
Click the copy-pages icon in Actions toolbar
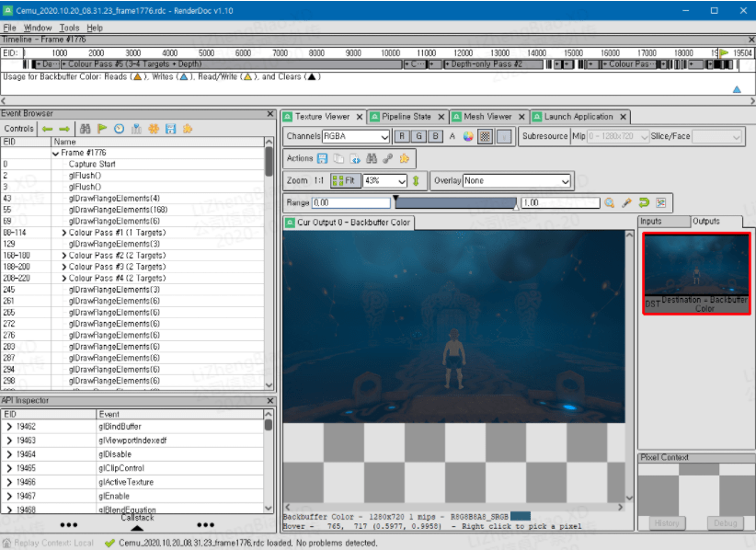pyautogui.click(x=339, y=158)
